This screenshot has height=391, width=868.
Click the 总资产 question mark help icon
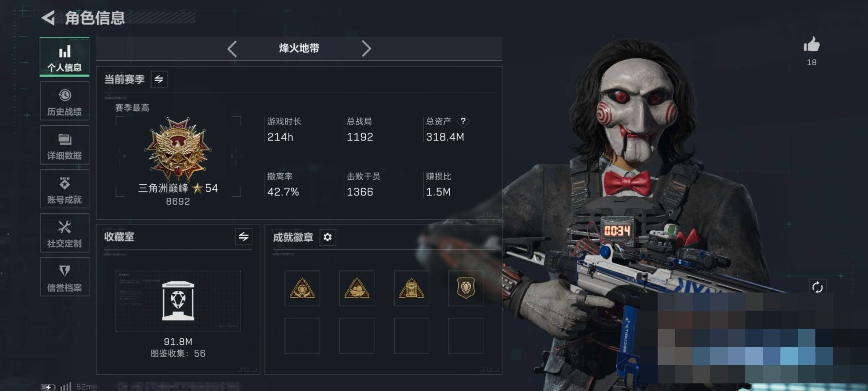pyautogui.click(x=463, y=121)
